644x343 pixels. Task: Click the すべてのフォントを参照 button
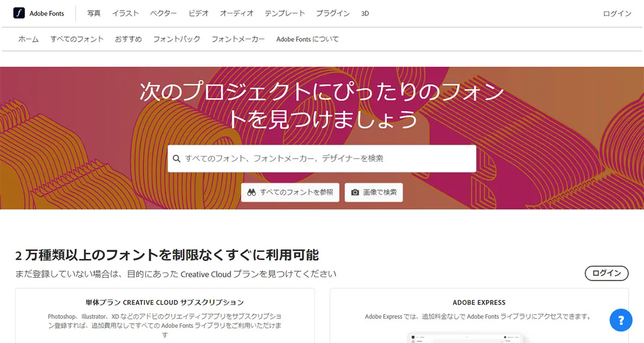pyautogui.click(x=290, y=192)
